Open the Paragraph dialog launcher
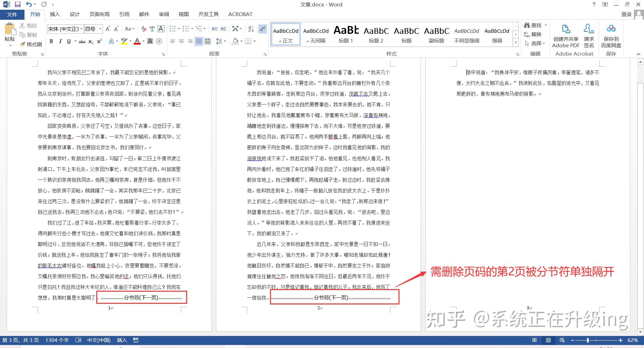 tap(265, 54)
